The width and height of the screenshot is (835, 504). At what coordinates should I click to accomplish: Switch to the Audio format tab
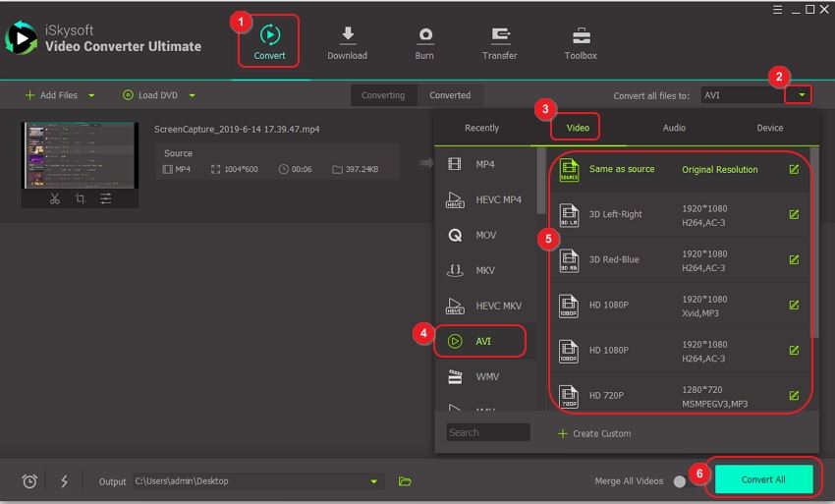tap(674, 128)
